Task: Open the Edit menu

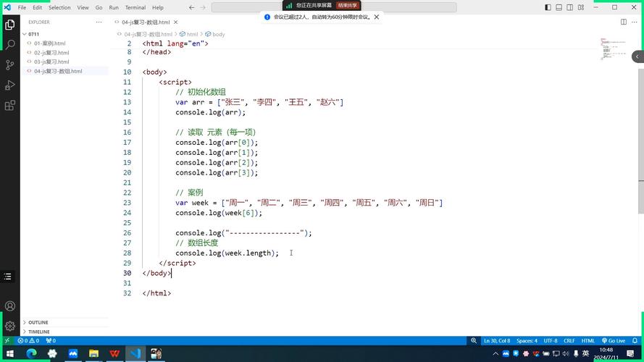Action: point(37,7)
